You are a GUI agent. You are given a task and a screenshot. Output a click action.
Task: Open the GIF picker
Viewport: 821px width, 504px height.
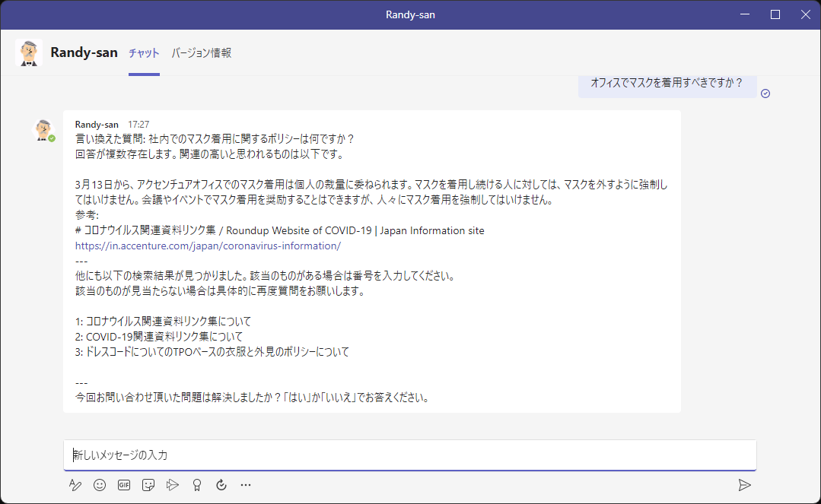pos(123,484)
